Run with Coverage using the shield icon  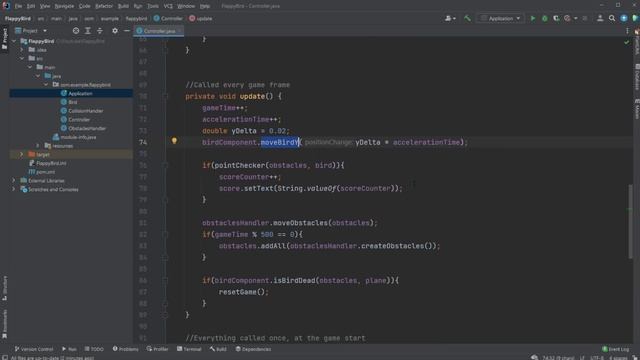(556, 18)
